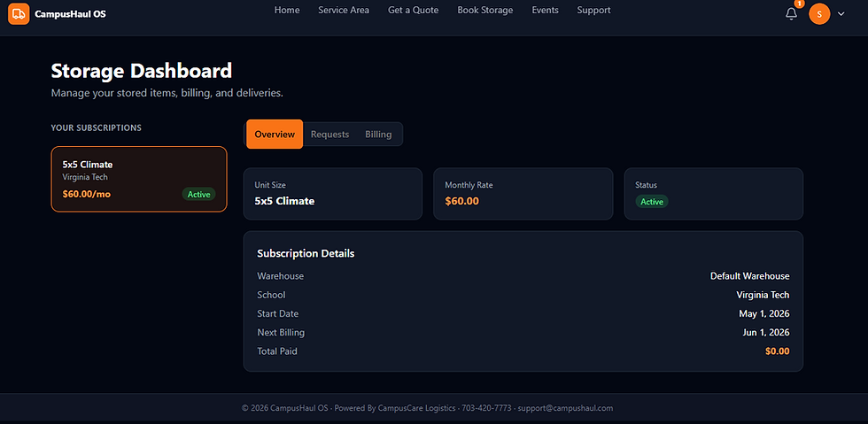868x424 pixels.
Task: Open the Service Area page
Action: pos(344,10)
